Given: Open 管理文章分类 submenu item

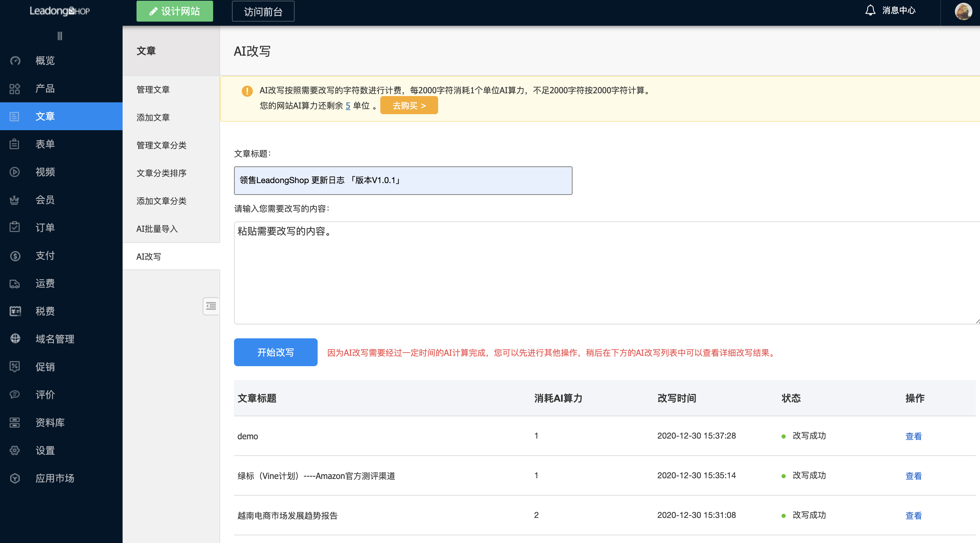Looking at the screenshot, I should pos(161,145).
